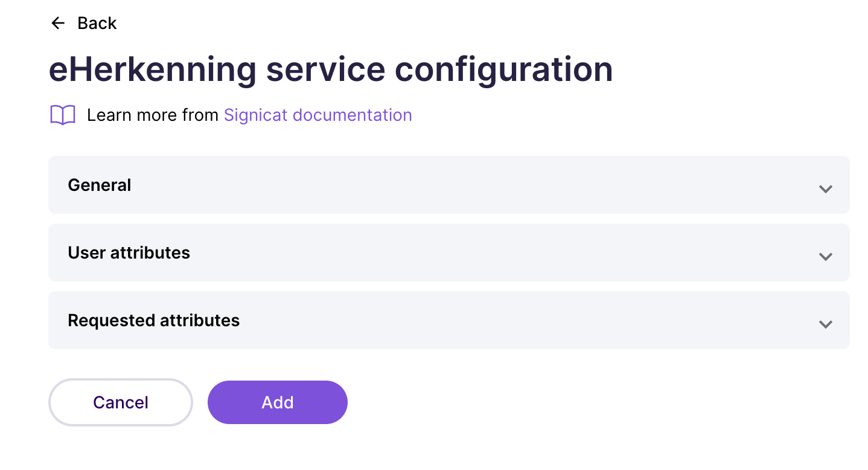Open the Signicat documentation link
Image resolution: width=868 pixels, height=470 pixels.
click(x=318, y=115)
